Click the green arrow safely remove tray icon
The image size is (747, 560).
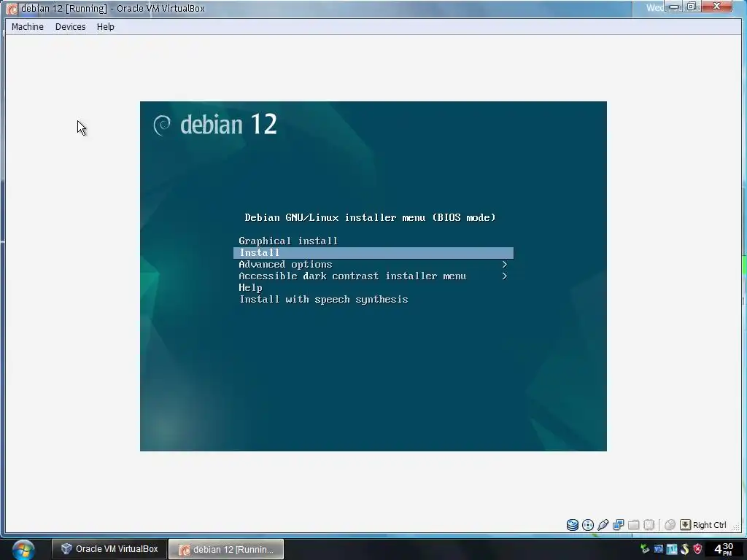[x=645, y=549]
